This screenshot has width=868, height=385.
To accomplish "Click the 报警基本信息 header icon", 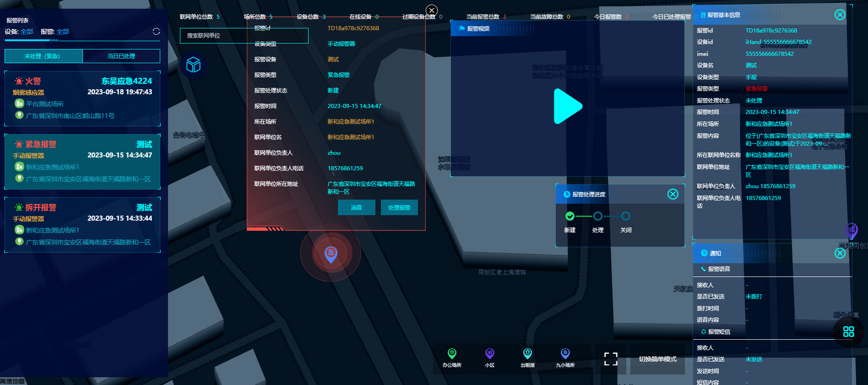I will pyautogui.click(x=703, y=15).
